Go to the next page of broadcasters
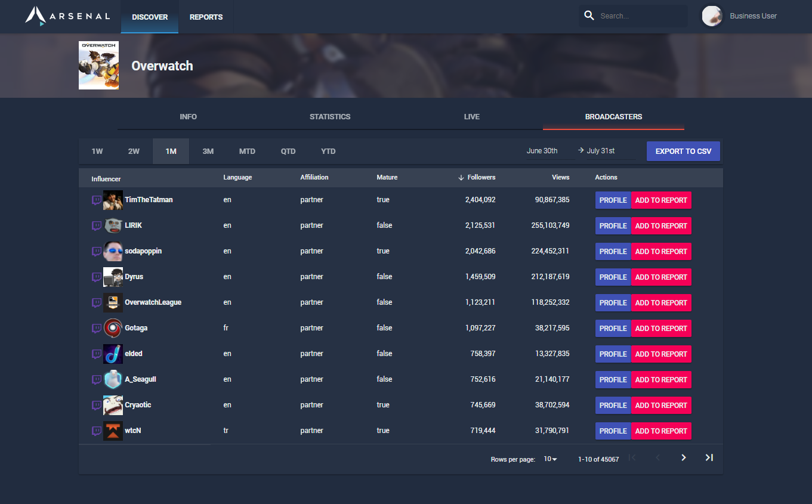The height and width of the screenshot is (504, 812). point(683,457)
